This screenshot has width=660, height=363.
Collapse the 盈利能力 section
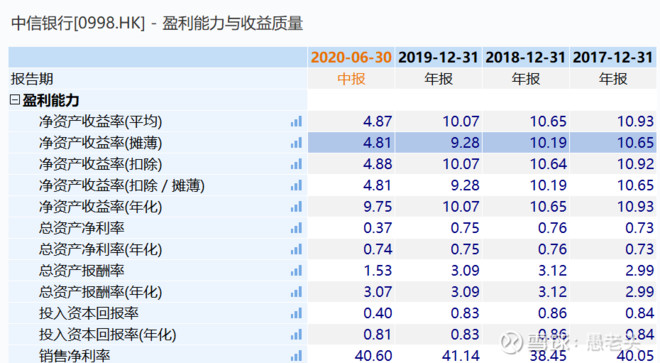point(15,100)
